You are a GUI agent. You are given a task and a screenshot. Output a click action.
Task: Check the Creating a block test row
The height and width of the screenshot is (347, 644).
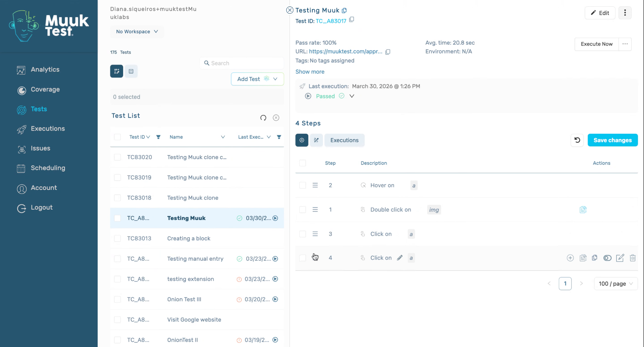click(117, 238)
